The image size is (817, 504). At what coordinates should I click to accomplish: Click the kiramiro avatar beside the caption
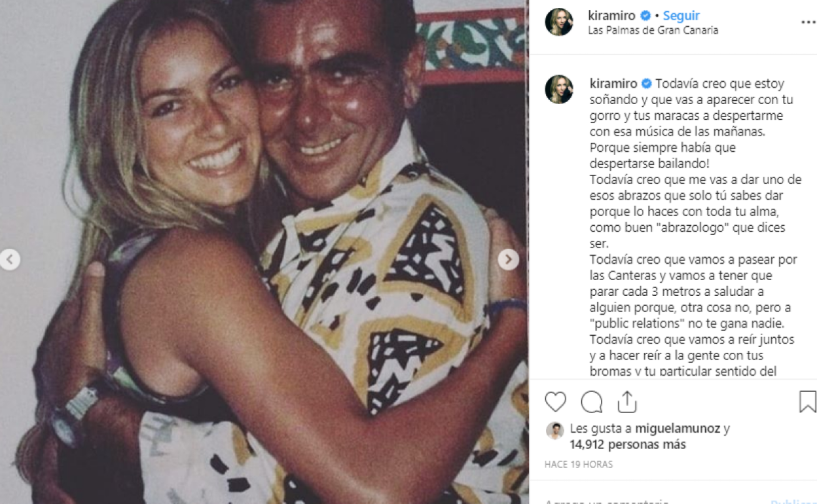tap(559, 90)
